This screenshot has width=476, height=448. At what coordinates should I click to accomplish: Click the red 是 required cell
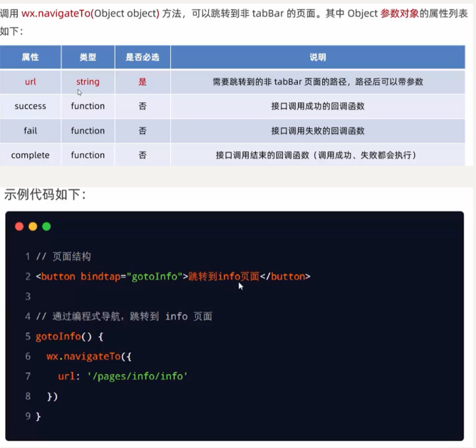(143, 82)
